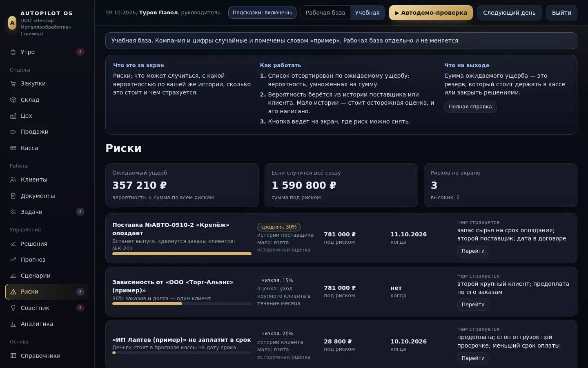588x368 pixels.
Task: Open Закупки via its cart icon
Action: coord(13,83)
